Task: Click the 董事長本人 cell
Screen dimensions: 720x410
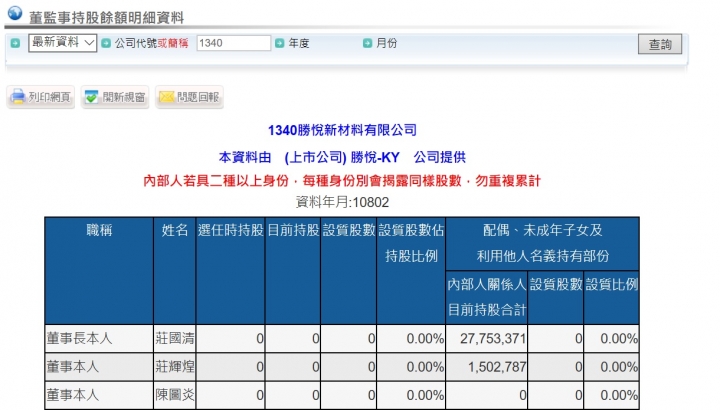Action: tap(99, 339)
